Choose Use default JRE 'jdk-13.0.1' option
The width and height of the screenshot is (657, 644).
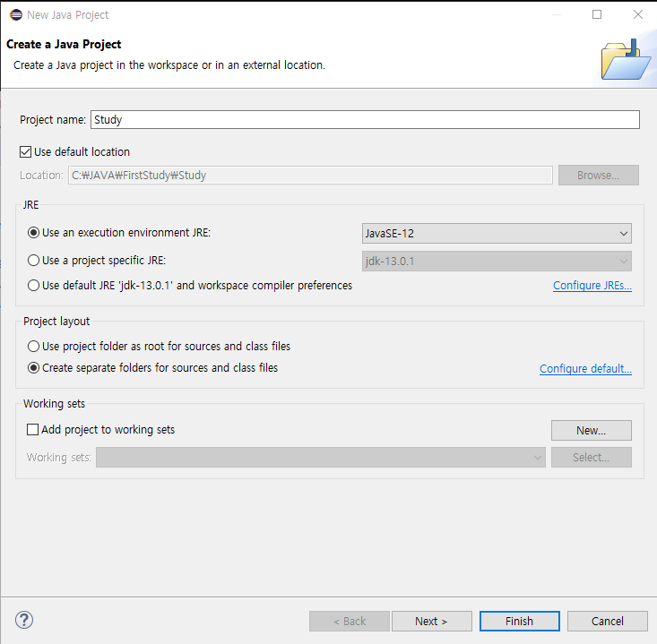33,286
